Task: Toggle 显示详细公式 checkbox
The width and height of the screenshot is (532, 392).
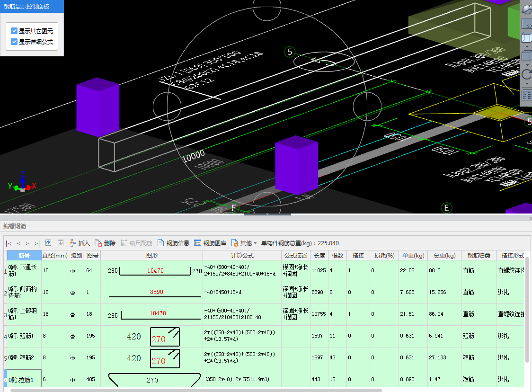Action: [14, 42]
